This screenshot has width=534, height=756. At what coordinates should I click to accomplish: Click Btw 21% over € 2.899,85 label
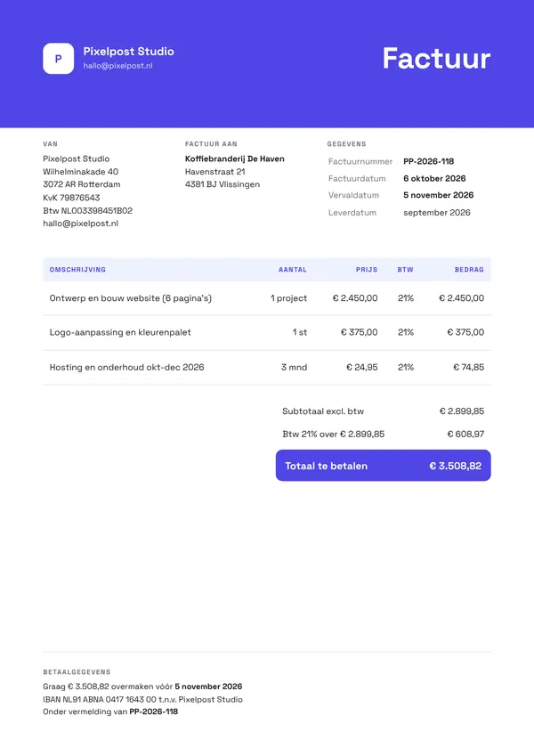click(x=334, y=434)
